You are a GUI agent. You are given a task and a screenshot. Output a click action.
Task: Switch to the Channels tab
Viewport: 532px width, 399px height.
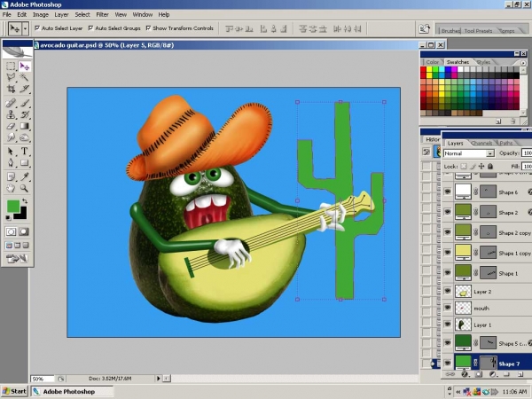[481, 143]
